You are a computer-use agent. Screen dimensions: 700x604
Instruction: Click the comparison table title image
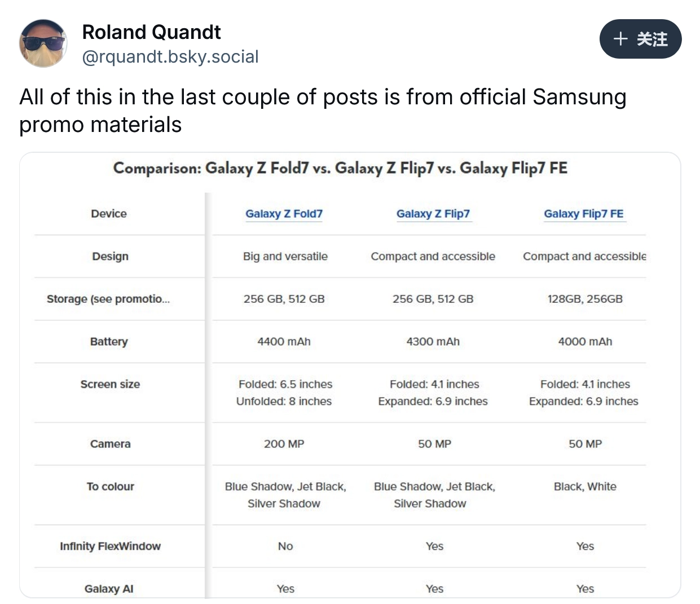[340, 168]
